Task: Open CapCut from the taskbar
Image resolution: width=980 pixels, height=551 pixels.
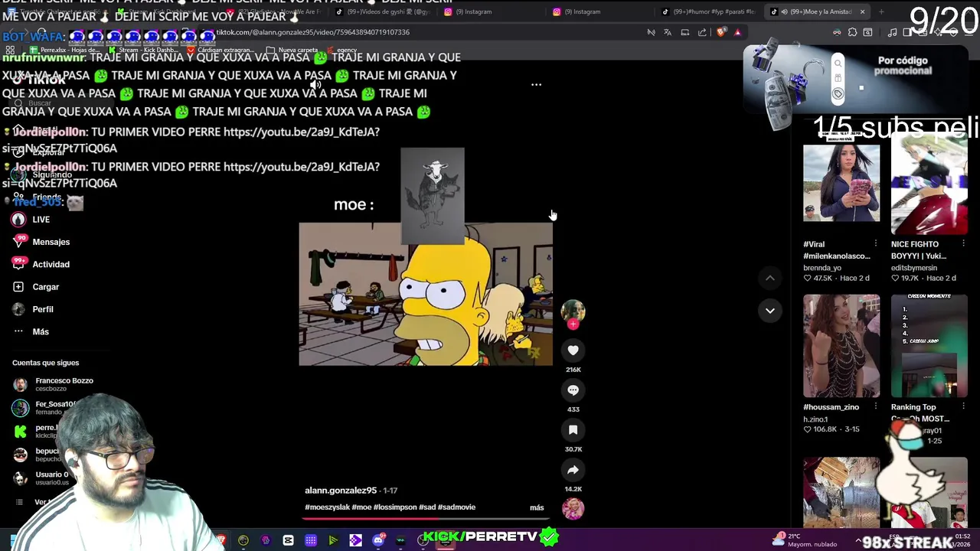Action: coord(288,541)
